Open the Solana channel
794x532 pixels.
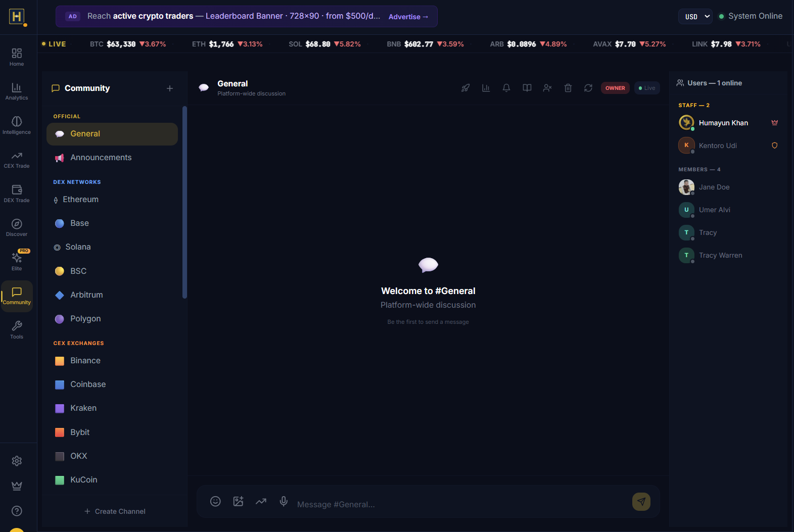pyautogui.click(x=112, y=247)
